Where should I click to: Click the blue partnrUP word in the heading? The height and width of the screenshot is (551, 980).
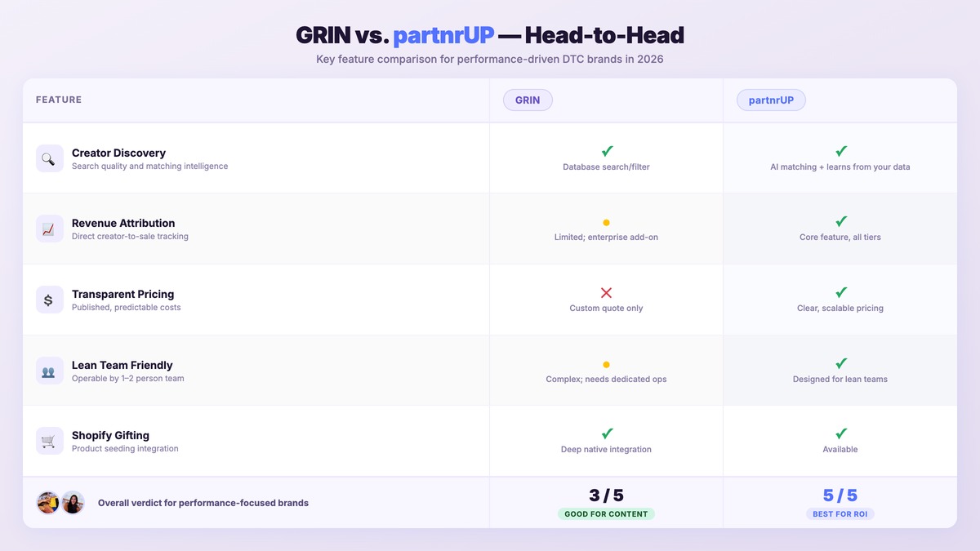(x=443, y=36)
